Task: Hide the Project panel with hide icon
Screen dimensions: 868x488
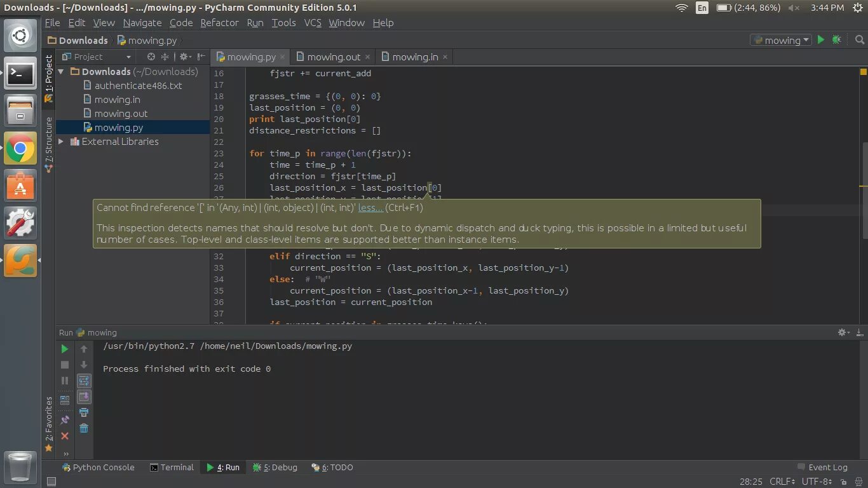Action: point(201,57)
